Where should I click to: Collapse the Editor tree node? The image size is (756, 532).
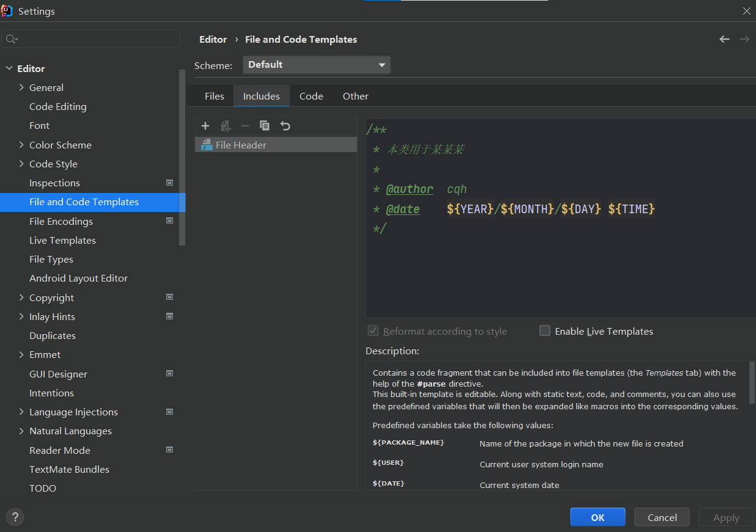click(9, 68)
